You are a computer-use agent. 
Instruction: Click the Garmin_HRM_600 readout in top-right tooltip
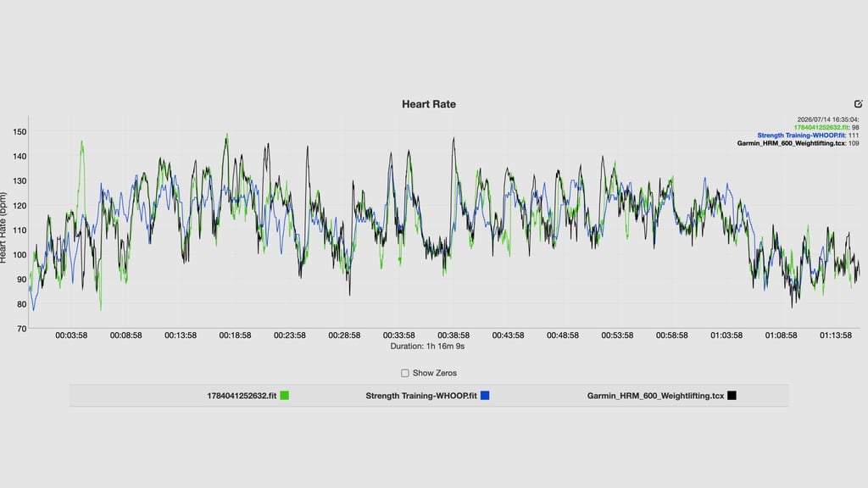point(798,143)
